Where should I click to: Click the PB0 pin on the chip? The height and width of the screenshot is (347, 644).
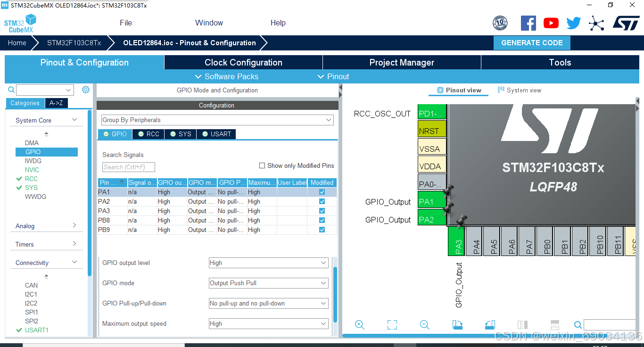pos(545,241)
